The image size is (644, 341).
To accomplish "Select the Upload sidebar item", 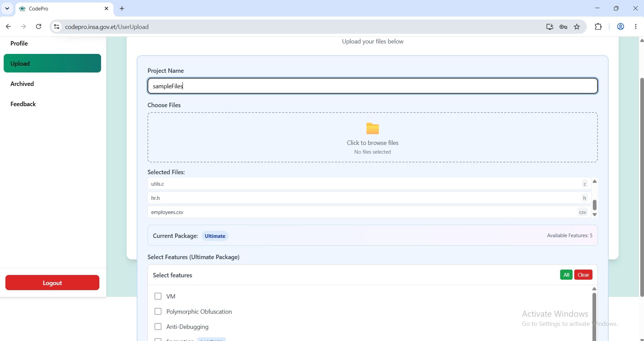I will coord(52,63).
